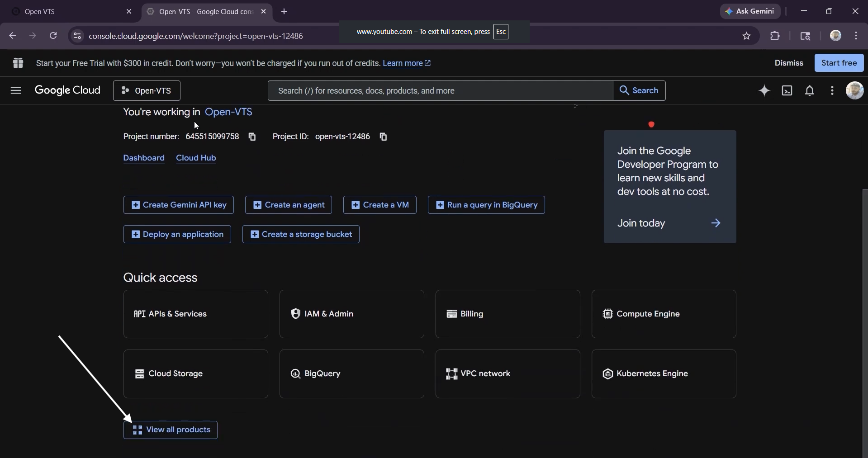Viewport: 868px width, 458px height.
Task: Bookmark this tab with the star icon
Action: pos(747,36)
